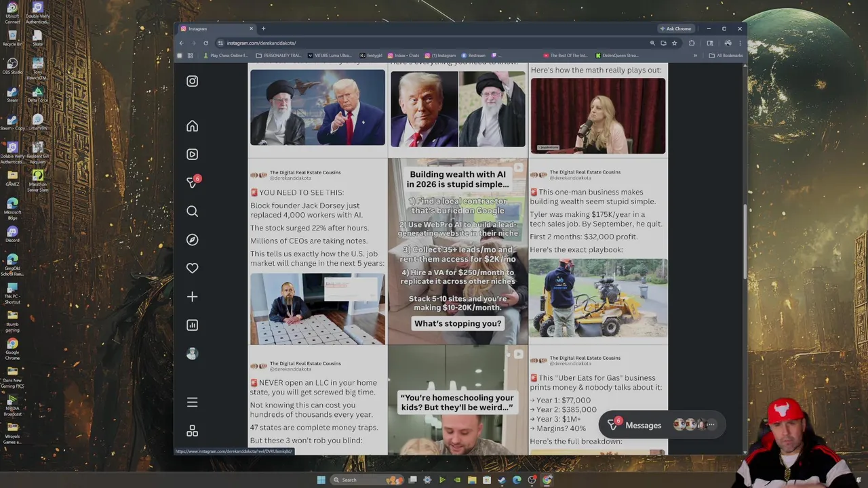Screen dimensions: 868x488
Task: Open the floating Messages button
Action: [661, 425]
